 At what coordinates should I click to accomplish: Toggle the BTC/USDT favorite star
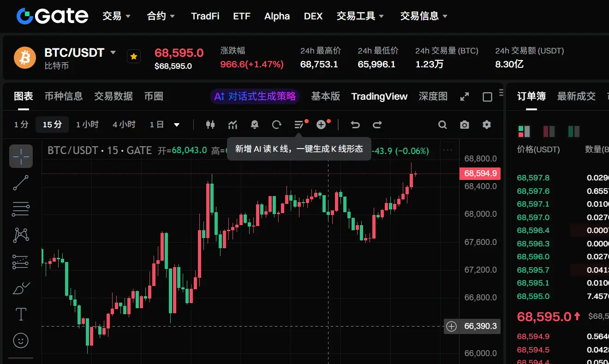tap(134, 56)
